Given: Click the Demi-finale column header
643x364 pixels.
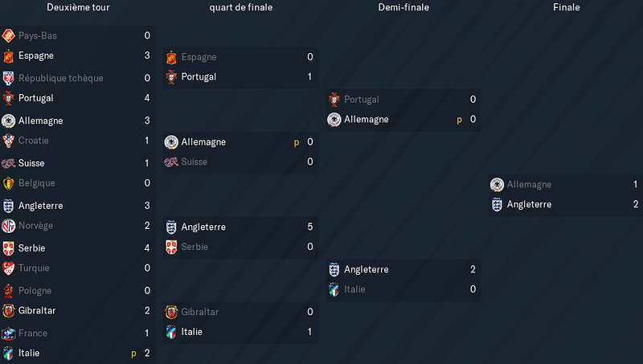Looking at the screenshot, I should pos(403,7).
